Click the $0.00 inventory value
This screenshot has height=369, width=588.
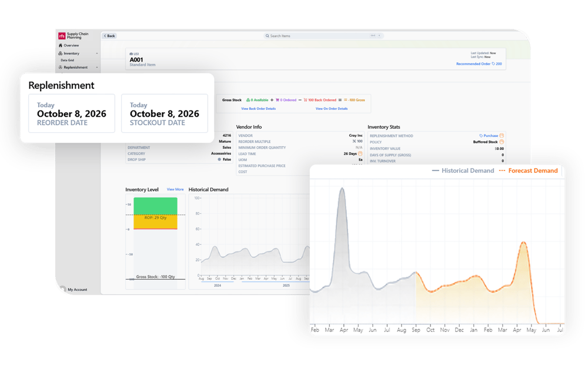coord(499,149)
